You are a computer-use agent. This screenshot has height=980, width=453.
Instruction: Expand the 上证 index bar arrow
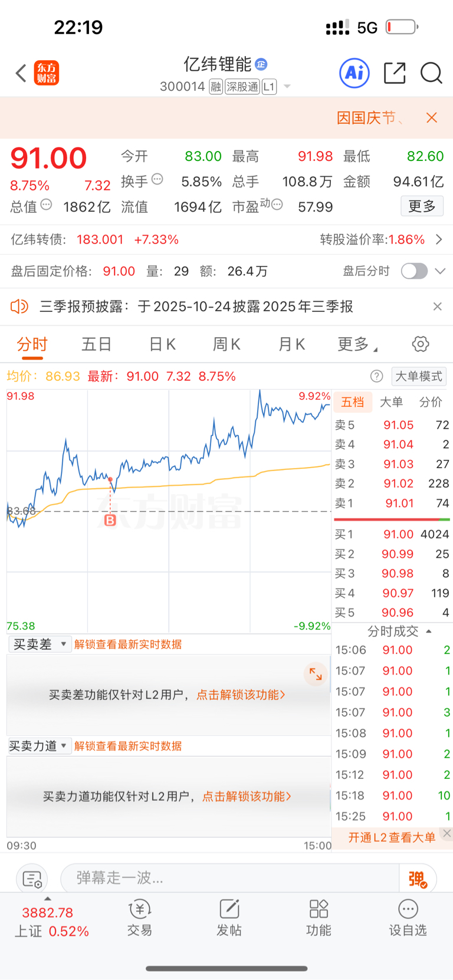pyautogui.click(x=48, y=899)
